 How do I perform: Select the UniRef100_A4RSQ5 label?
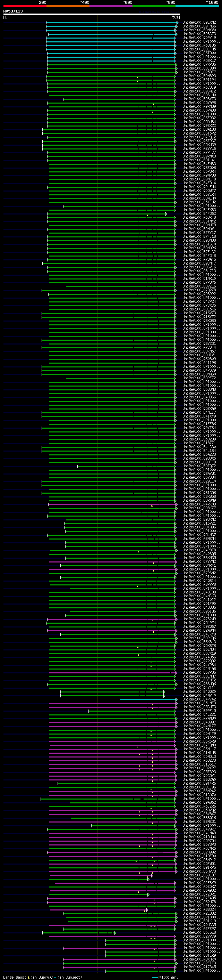[x=199, y=554]
